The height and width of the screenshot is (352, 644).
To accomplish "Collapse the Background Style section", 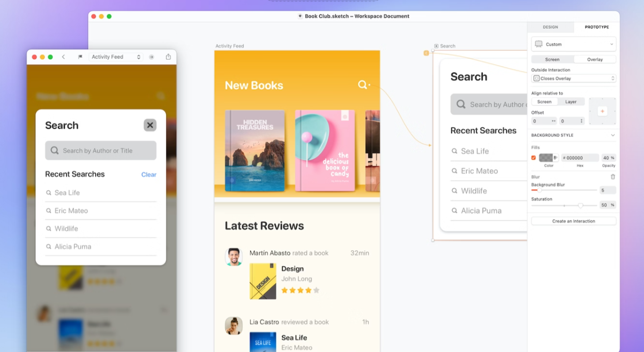I will coord(612,135).
